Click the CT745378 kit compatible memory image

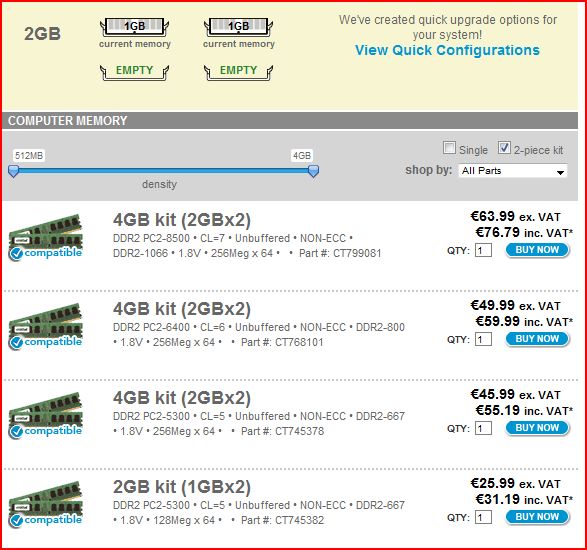click(x=45, y=415)
